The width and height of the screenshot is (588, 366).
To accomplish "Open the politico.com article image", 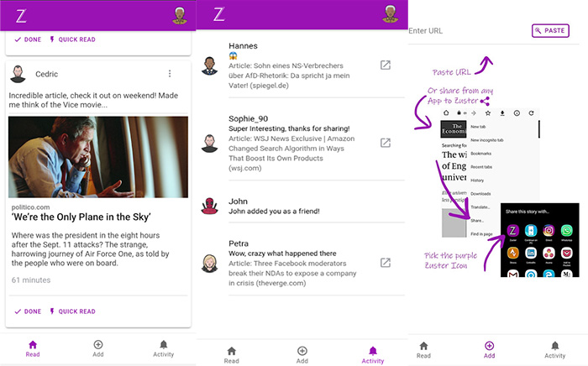I will click(x=98, y=157).
